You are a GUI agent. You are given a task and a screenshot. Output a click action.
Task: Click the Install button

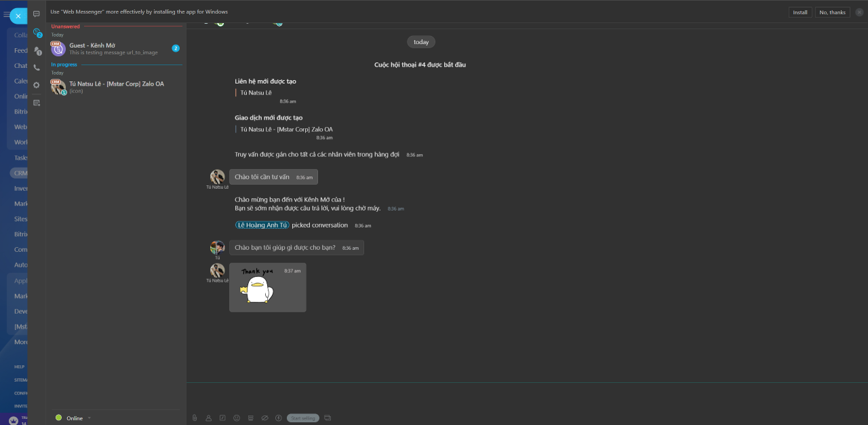pos(800,12)
